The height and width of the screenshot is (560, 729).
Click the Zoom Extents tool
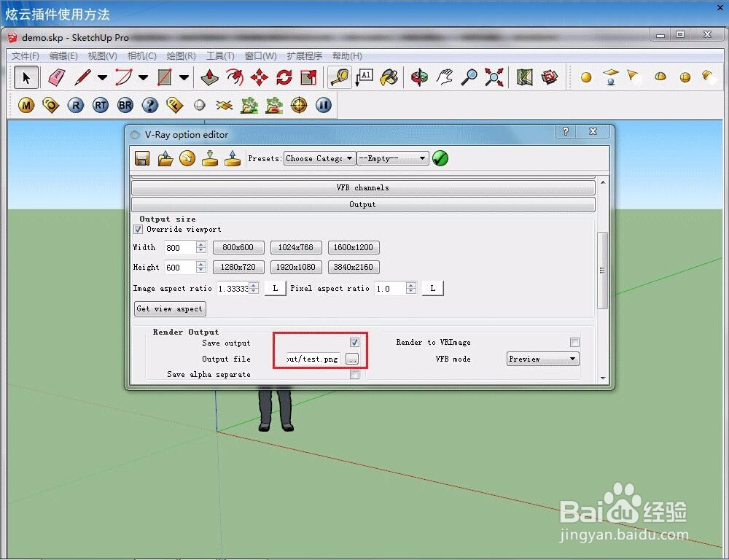494,77
